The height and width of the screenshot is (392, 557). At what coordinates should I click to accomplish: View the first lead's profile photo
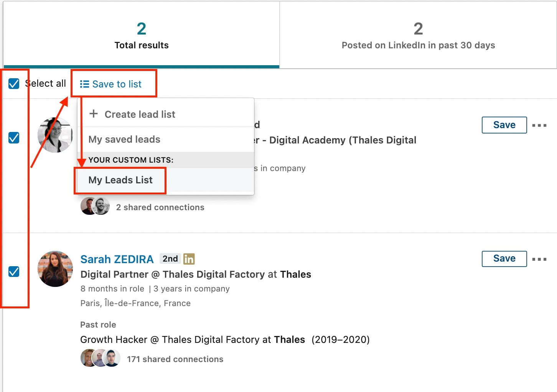(55, 135)
